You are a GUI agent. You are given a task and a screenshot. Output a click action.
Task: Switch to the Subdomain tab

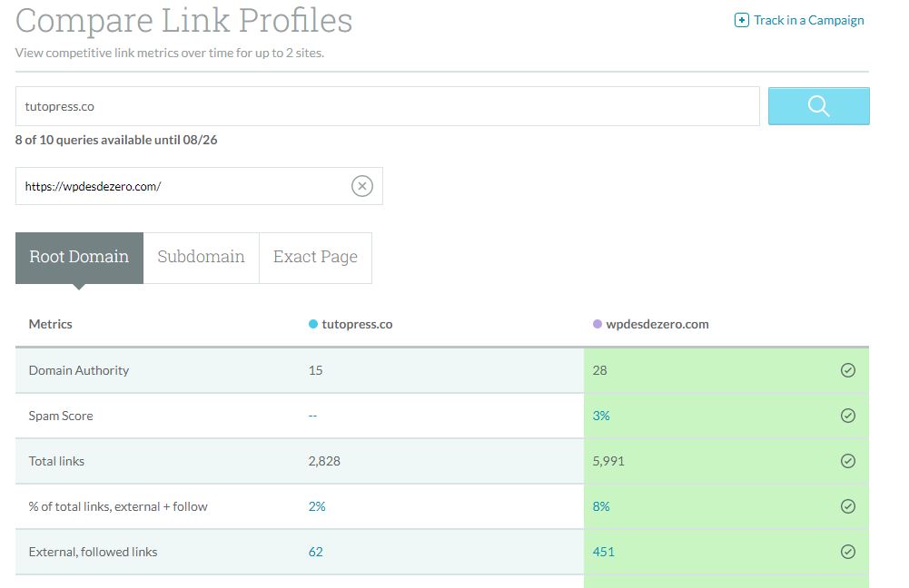[202, 258]
